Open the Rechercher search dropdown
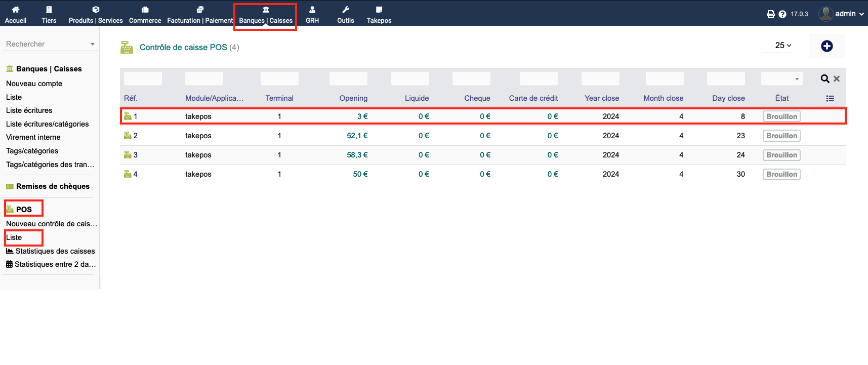 [x=50, y=44]
